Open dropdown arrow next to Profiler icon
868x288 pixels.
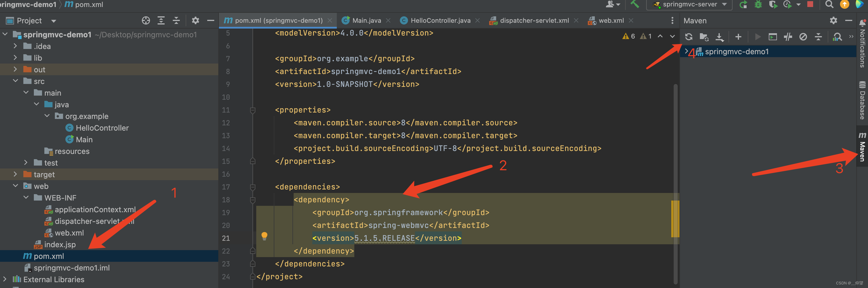[798, 5]
